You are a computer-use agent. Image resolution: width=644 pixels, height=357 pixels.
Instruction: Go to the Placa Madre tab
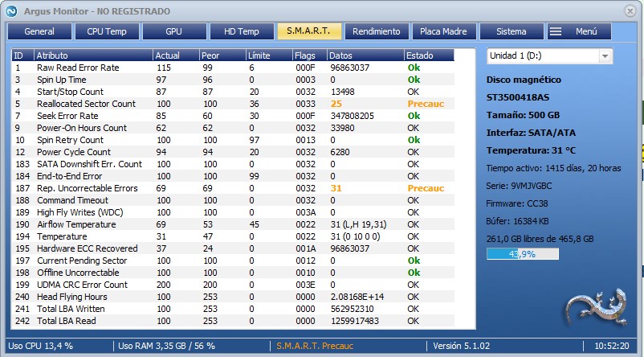[443, 31]
